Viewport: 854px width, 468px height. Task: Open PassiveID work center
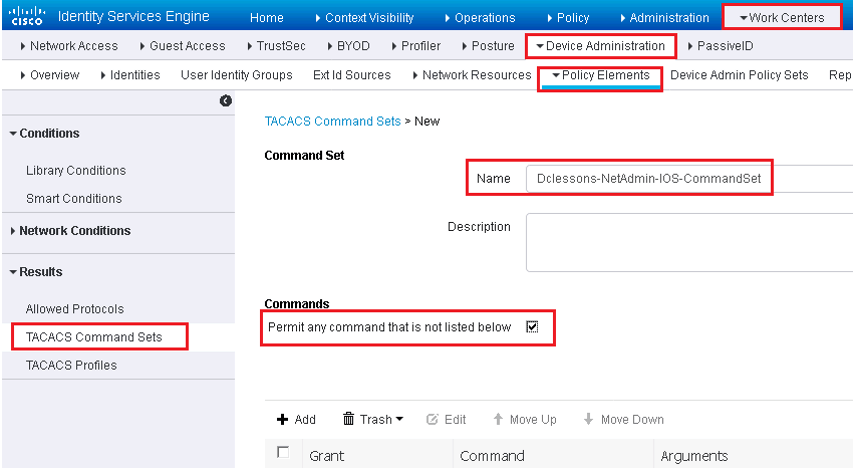pos(721,46)
